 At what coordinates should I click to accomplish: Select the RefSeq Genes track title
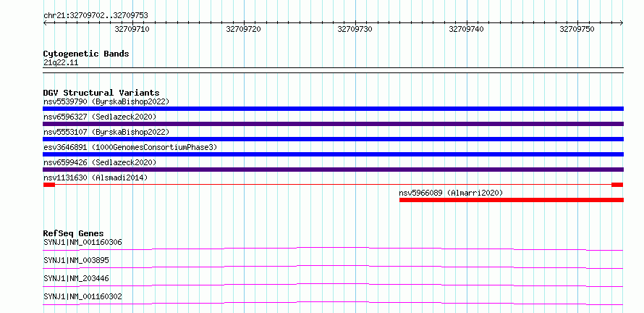74,233
